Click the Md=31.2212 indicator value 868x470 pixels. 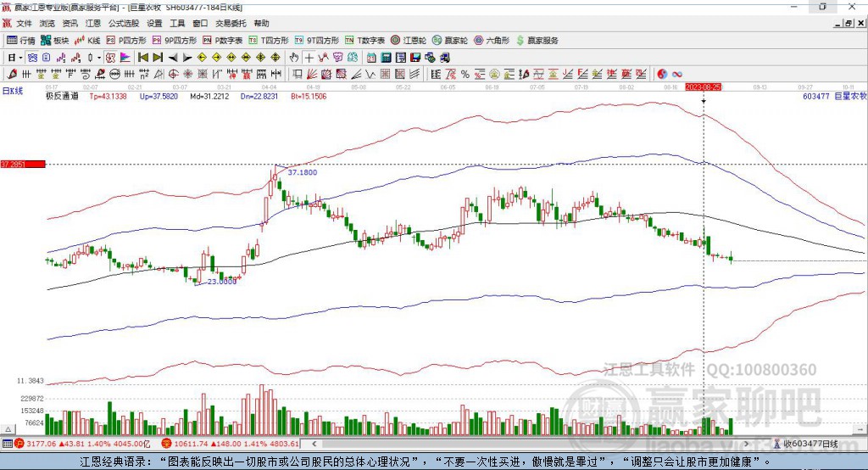[209, 96]
